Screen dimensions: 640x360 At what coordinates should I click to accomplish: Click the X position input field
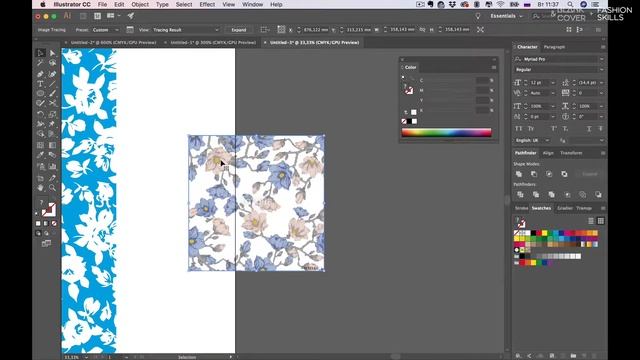point(316,30)
